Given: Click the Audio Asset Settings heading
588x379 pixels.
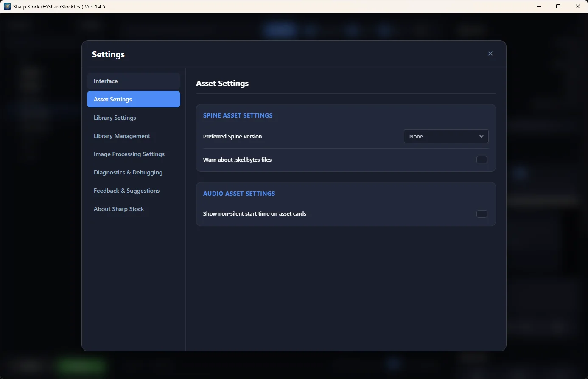Looking at the screenshot, I should pos(239,194).
